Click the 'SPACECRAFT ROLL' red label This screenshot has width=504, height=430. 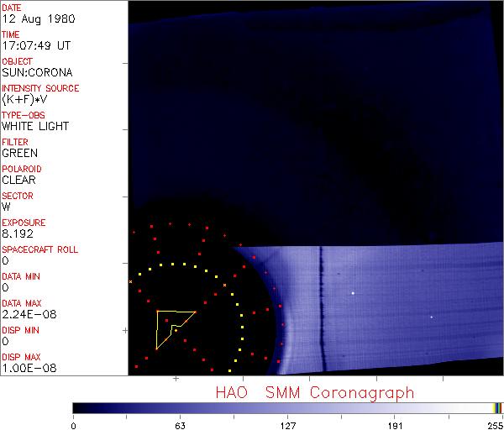[39, 249]
